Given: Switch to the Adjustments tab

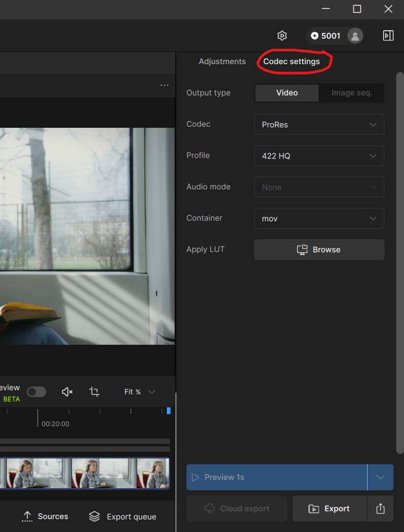Looking at the screenshot, I should pyautogui.click(x=222, y=62).
